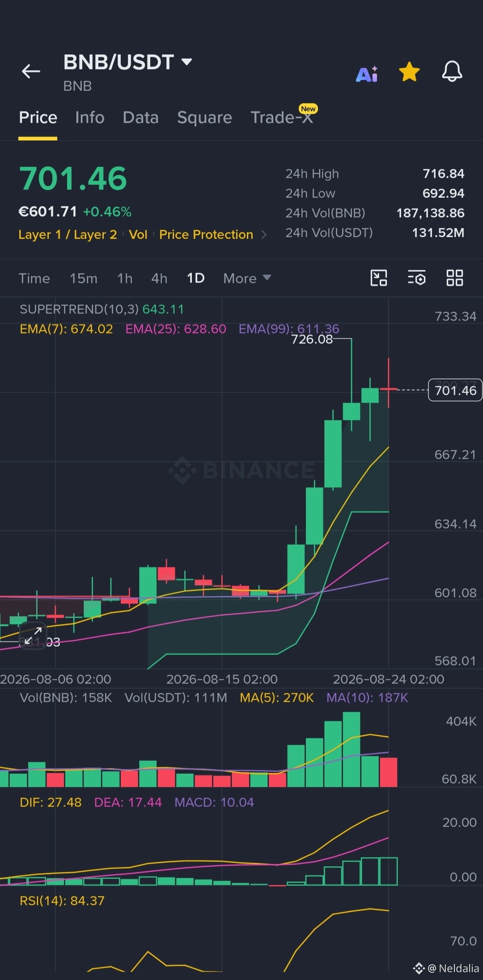This screenshot has width=483, height=980.
Task: Tap the 2026-08-15 02:00 date label
Action: [222, 679]
